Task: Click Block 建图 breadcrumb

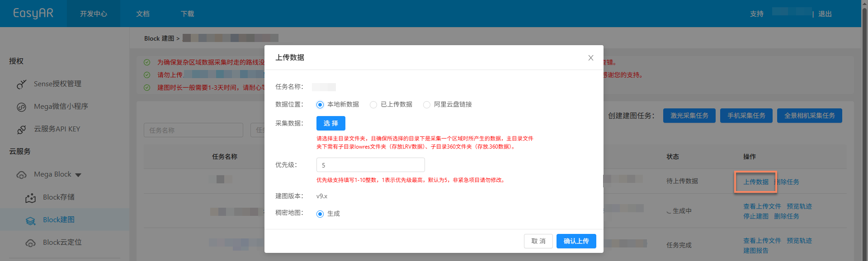Action: [x=159, y=38]
